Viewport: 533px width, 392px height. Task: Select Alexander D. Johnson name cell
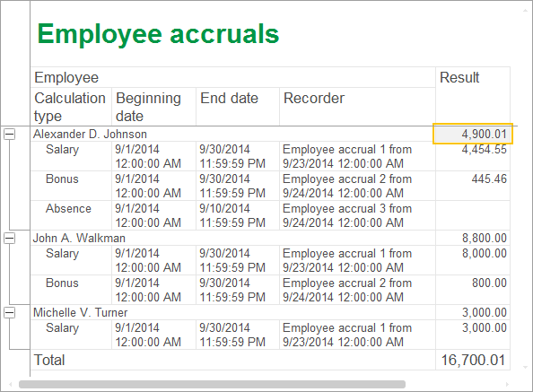233,135
